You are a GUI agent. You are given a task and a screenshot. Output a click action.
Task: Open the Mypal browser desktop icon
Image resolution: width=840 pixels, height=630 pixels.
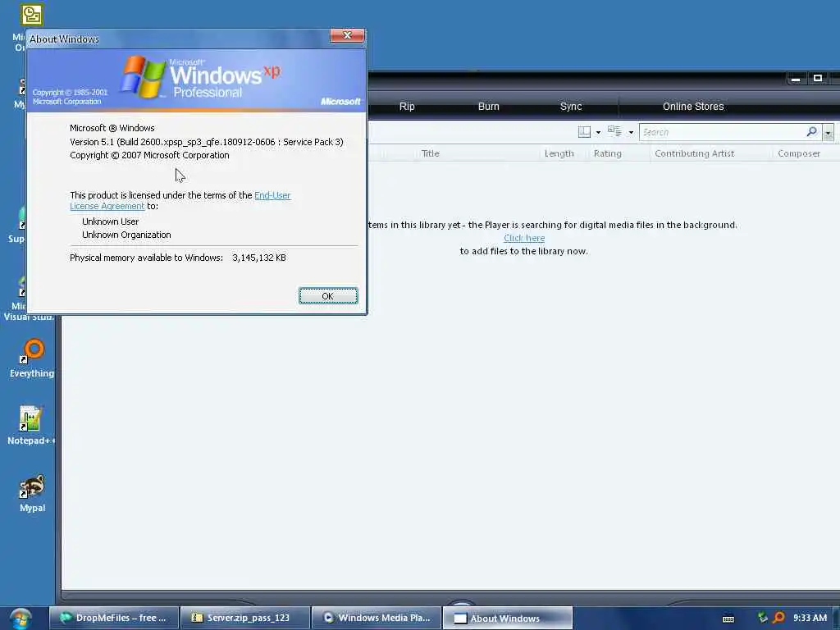(x=32, y=493)
